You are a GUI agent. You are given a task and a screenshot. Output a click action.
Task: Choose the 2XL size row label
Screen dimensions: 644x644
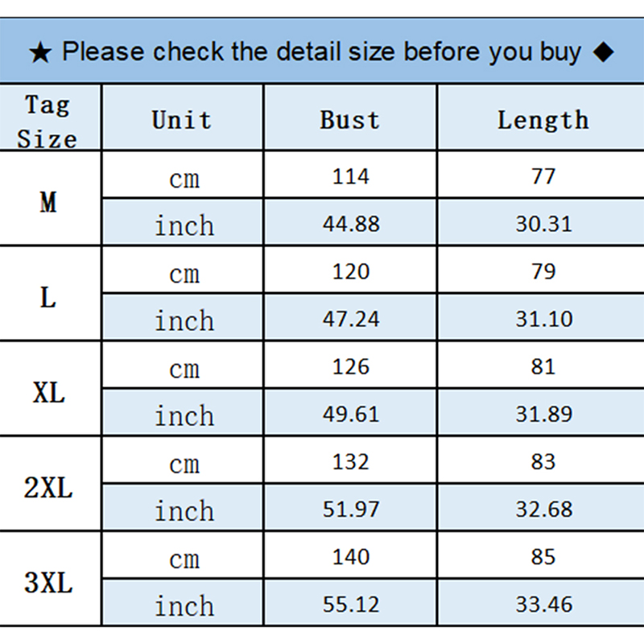pyautogui.click(x=48, y=488)
